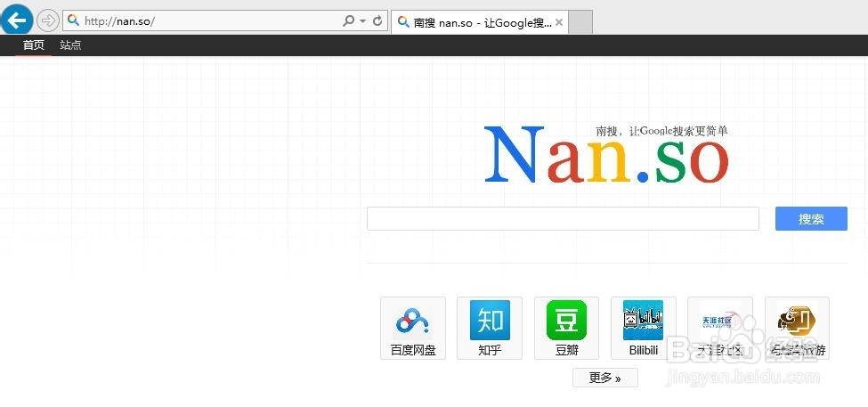Go to the 首页 menu item

33,45
